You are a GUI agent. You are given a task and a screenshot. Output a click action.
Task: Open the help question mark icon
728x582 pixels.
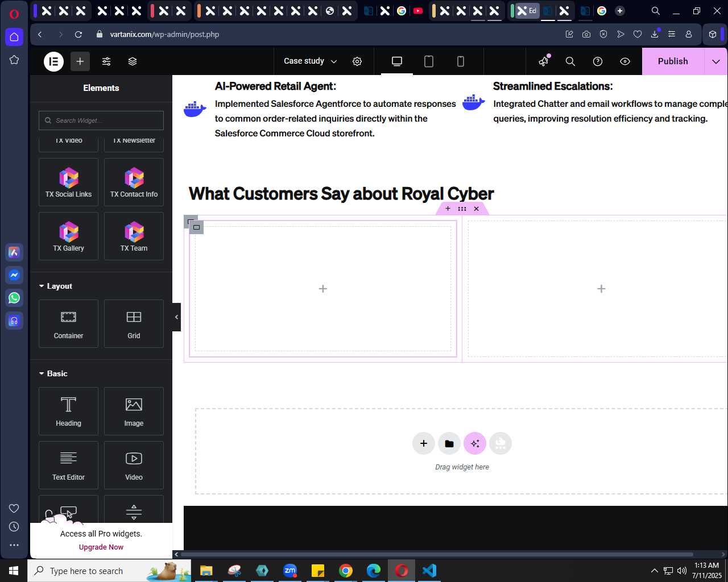598,61
